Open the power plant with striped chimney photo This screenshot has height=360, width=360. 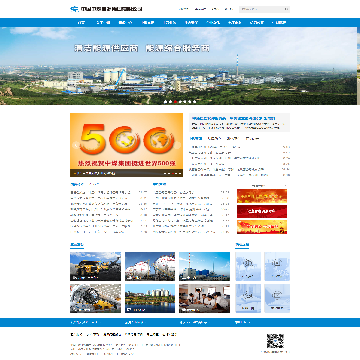[204, 266]
